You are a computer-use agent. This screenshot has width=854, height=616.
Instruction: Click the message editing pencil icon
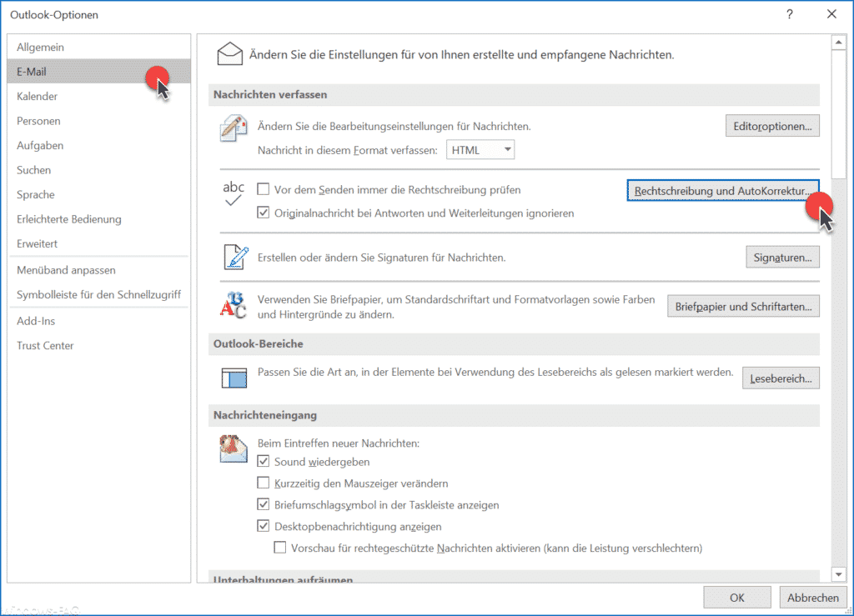point(234,128)
